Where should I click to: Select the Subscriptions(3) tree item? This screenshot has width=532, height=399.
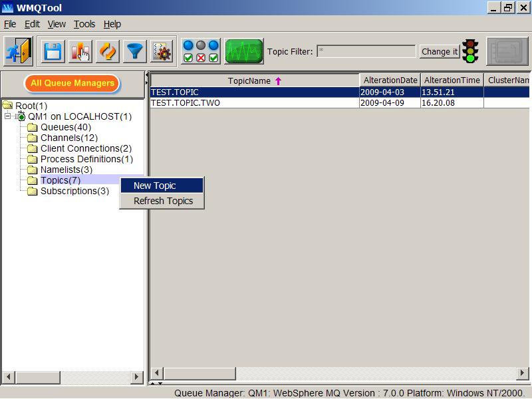point(75,191)
